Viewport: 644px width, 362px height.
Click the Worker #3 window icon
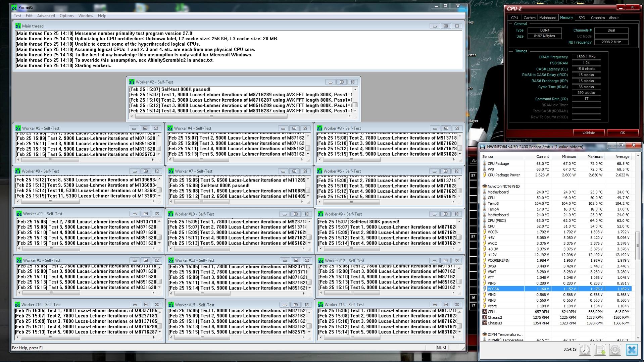click(x=319, y=128)
